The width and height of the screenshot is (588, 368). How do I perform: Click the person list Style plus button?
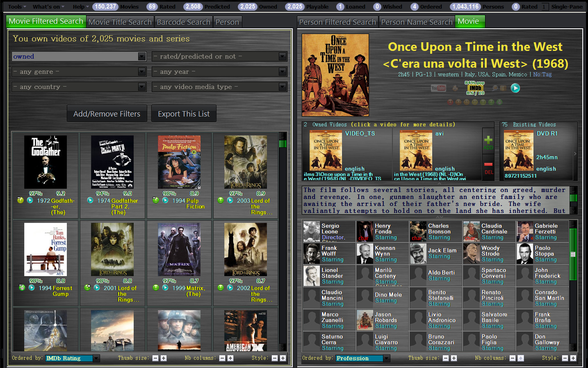point(573,358)
